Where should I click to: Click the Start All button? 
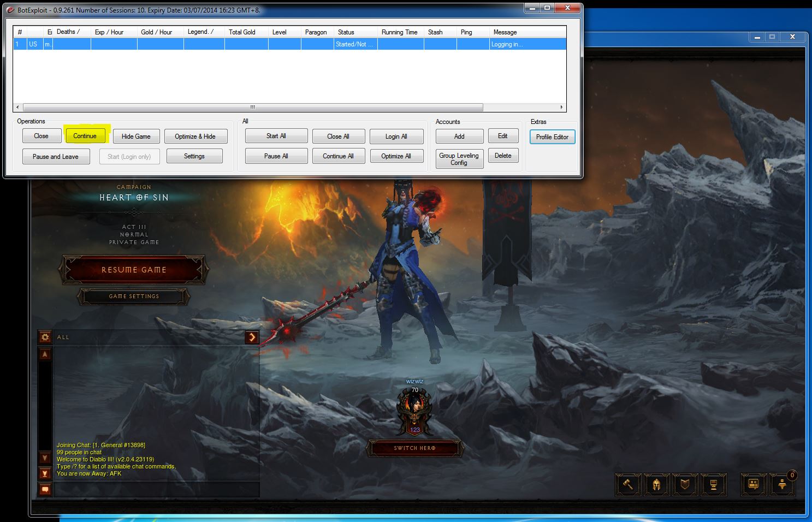tap(276, 136)
